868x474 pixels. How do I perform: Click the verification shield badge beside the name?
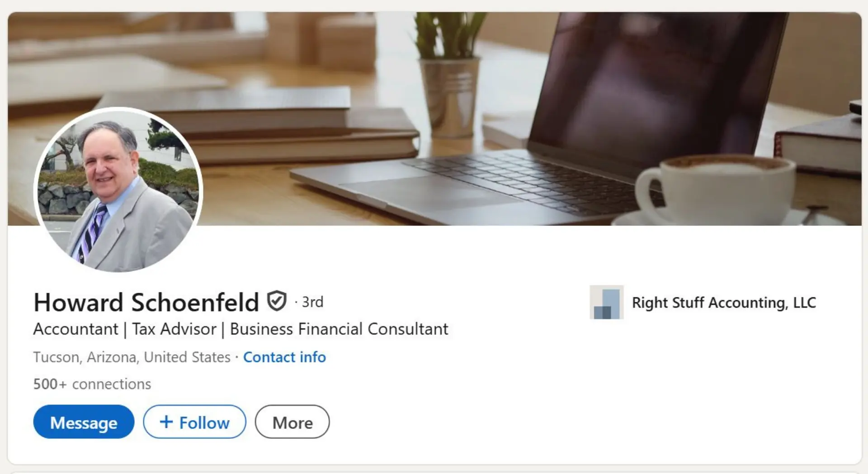pos(277,301)
